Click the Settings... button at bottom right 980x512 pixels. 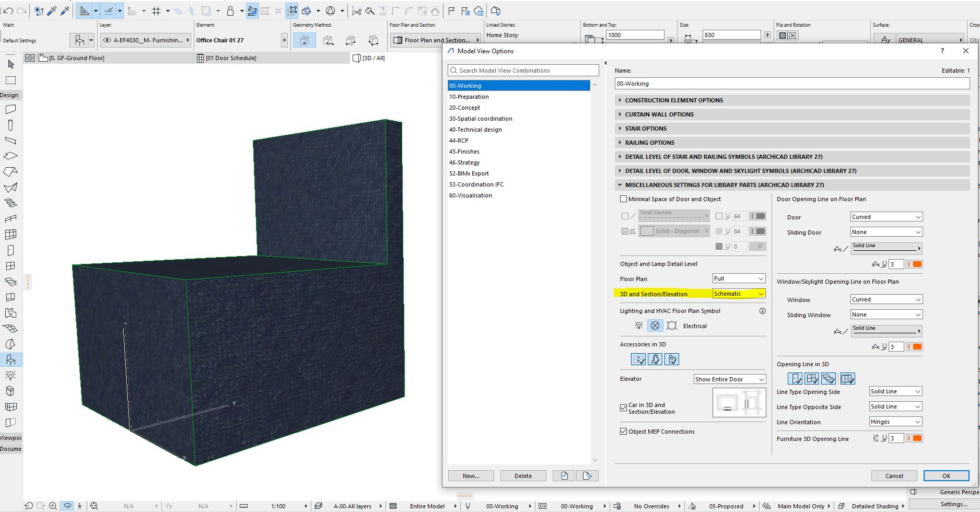click(x=954, y=504)
